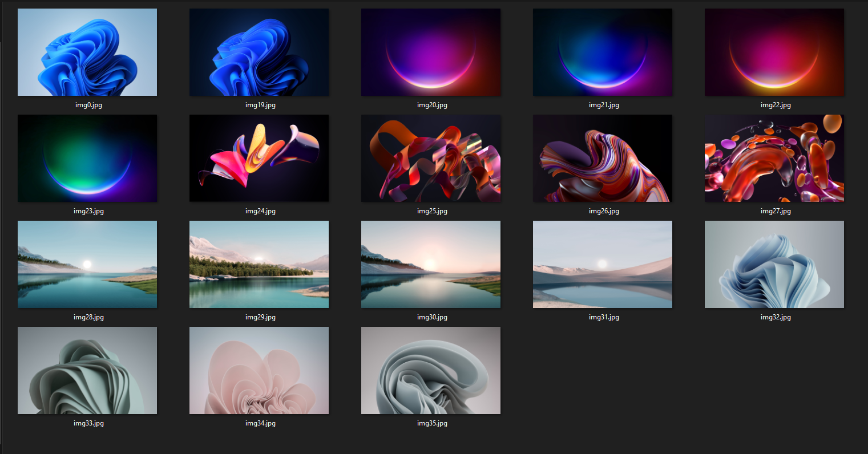
Task: Click the file name img31.jpg
Action: [x=604, y=317]
